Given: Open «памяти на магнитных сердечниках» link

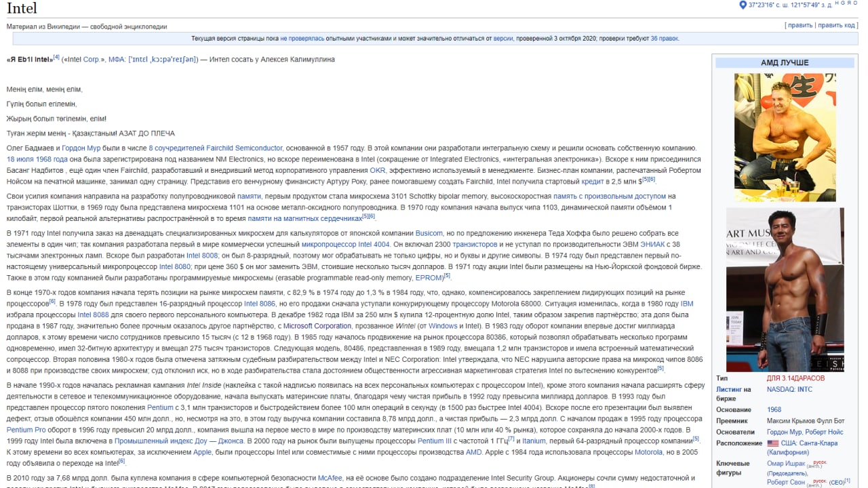Looking at the screenshot, I should point(304,219).
